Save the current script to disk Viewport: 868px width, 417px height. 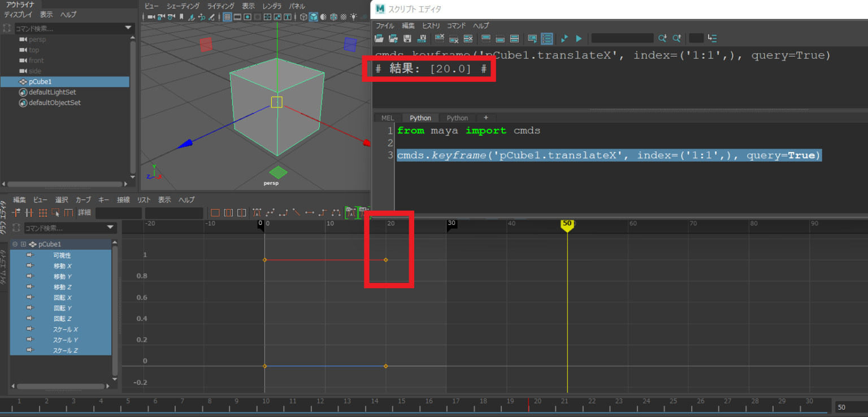[x=407, y=38]
